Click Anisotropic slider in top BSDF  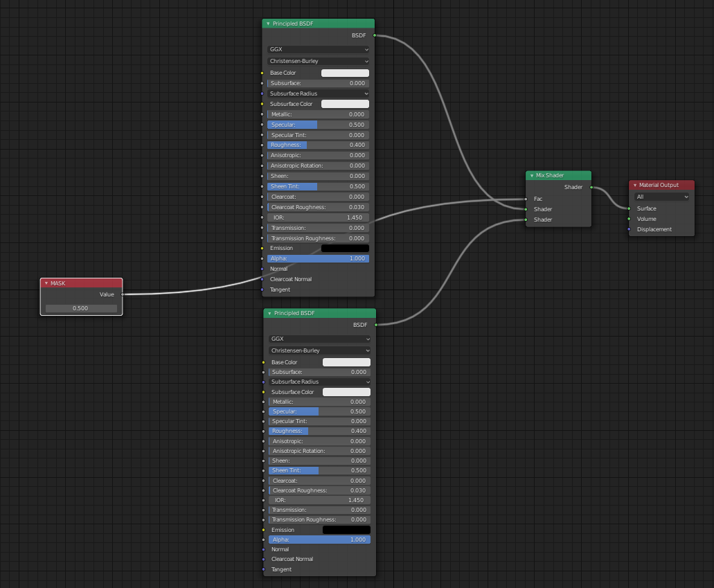click(x=319, y=155)
